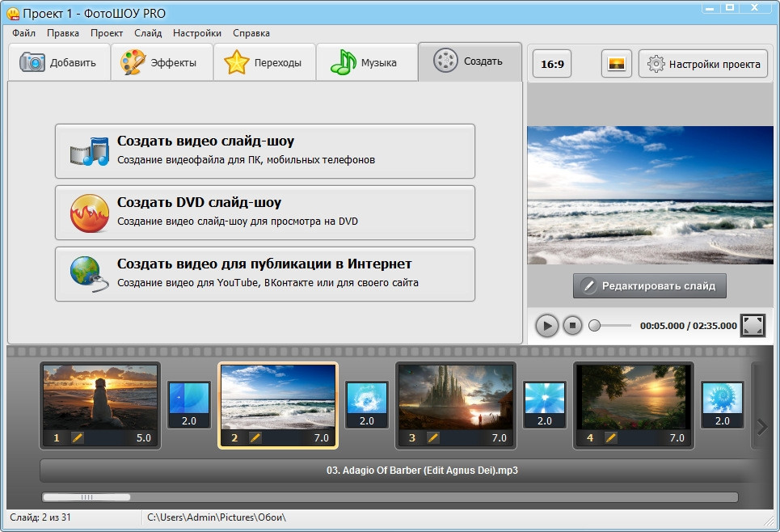The height and width of the screenshot is (532, 780).
Task: Click the pencil icon in Редактировать слайд
Action: (588, 285)
